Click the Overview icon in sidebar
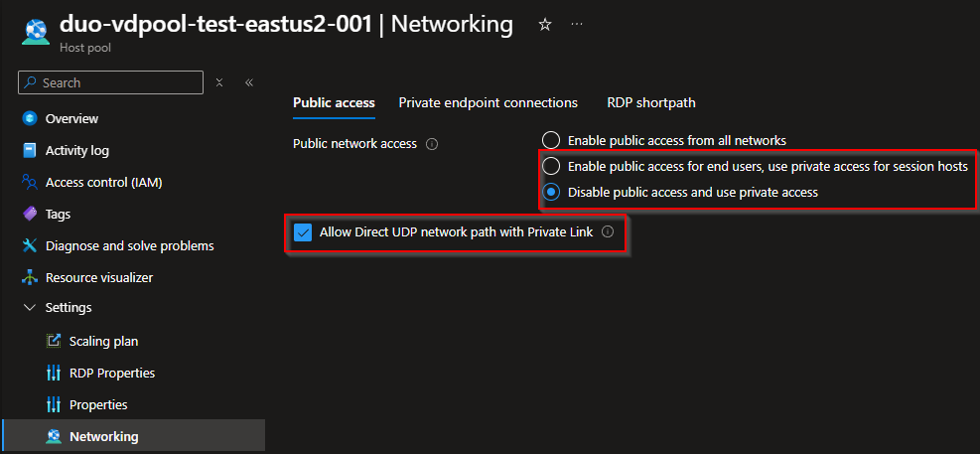Image resolution: width=980 pixels, height=454 pixels. (29, 118)
